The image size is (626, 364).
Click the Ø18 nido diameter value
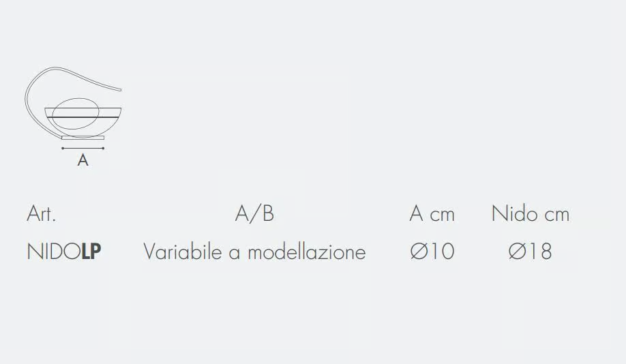pos(530,252)
